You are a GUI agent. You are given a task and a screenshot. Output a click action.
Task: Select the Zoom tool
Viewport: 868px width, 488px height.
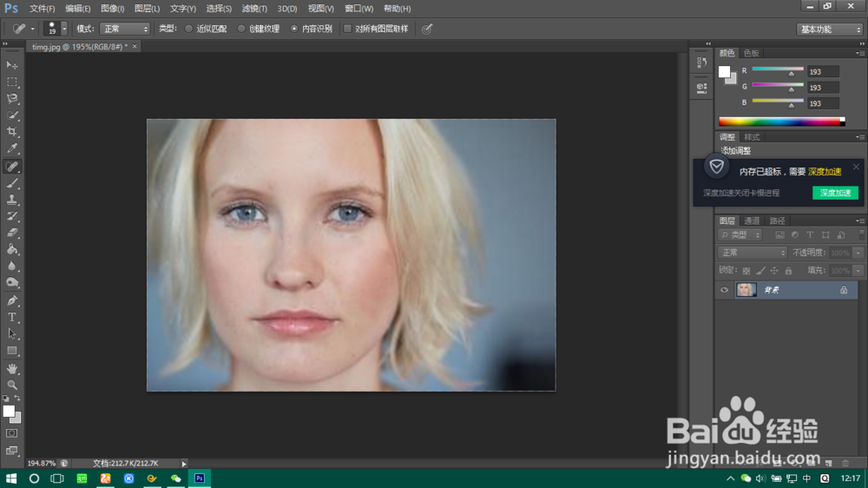tap(11, 385)
